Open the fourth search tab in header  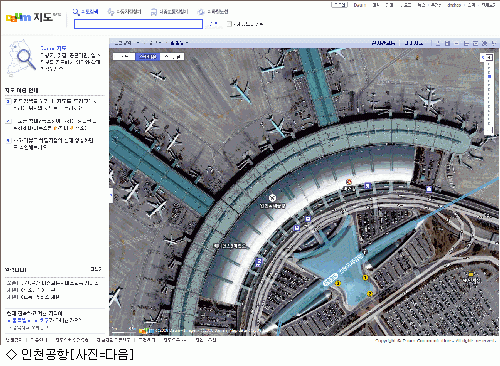pyautogui.click(x=213, y=12)
